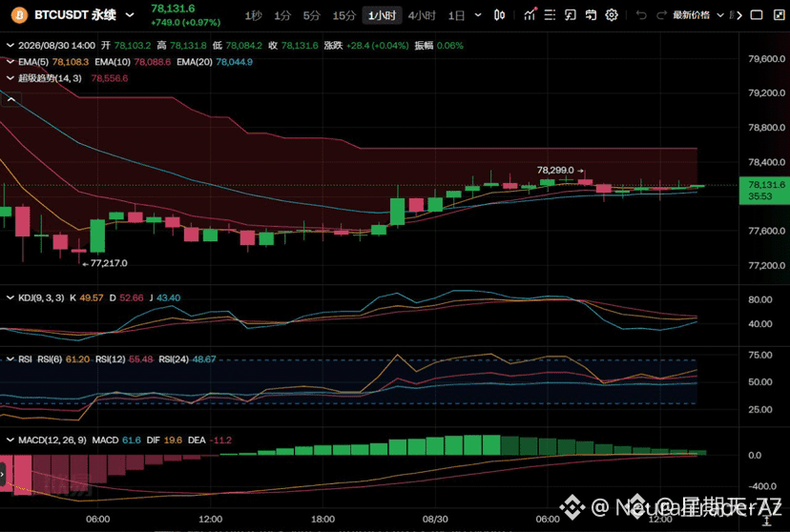Click the 08/30 date label on time axis
The width and height of the screenshot is (790, 532).
coord(435,519)
